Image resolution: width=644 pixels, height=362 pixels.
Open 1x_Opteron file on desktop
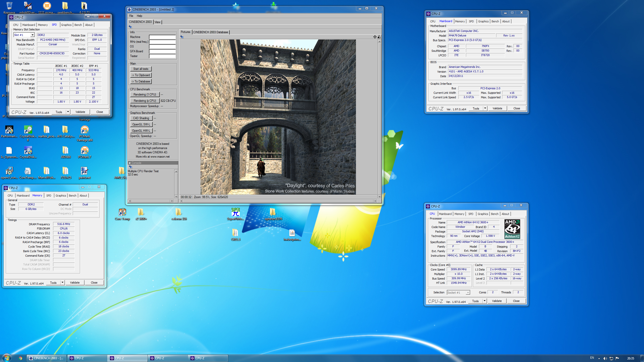point(9,152)
